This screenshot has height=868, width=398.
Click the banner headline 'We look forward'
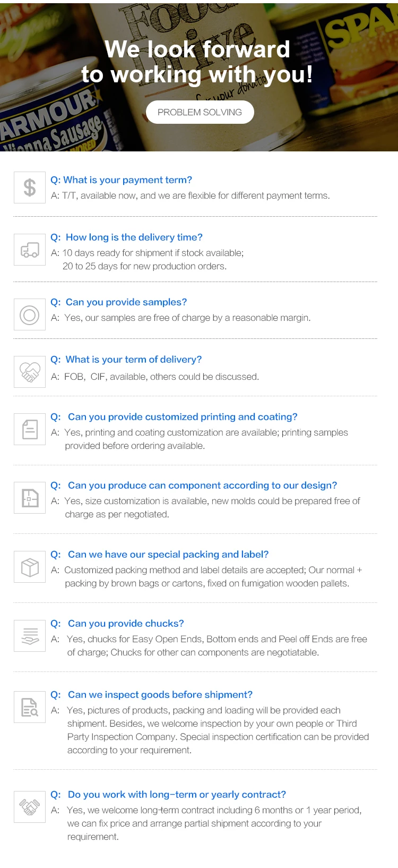(x=197, y=49)
